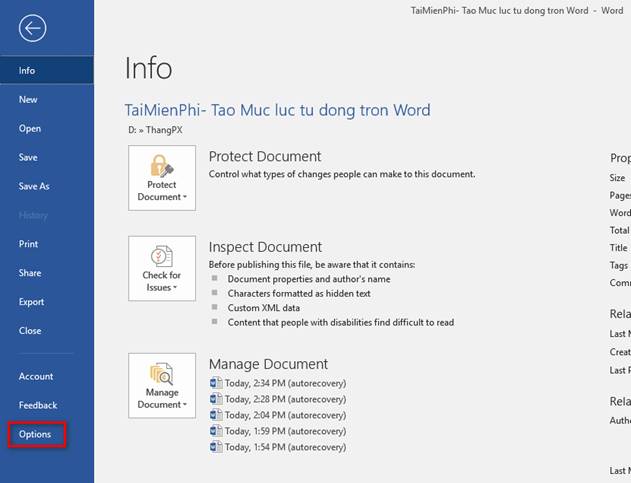Select the Save As menu item
Image resolution: width=631 pixels, height=483 pixels.
34,186
